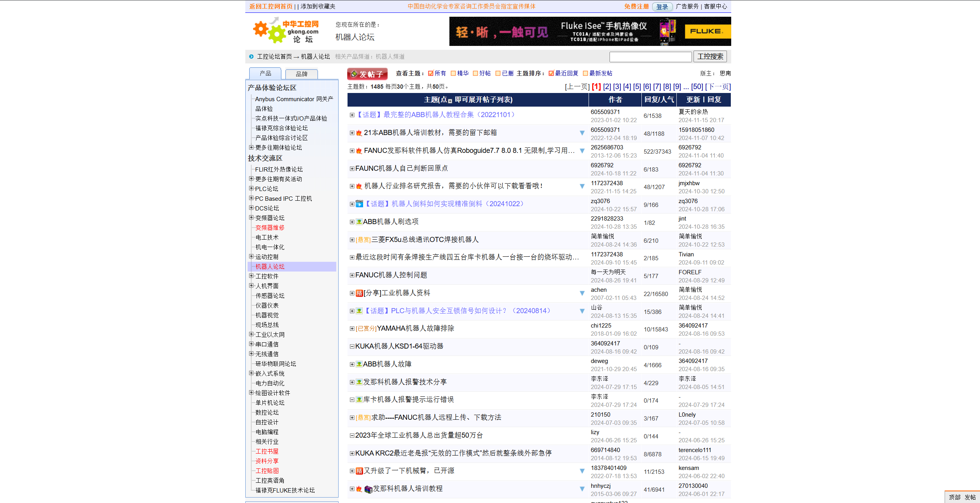Select the 产品 tab

click(x=266, y=73)
